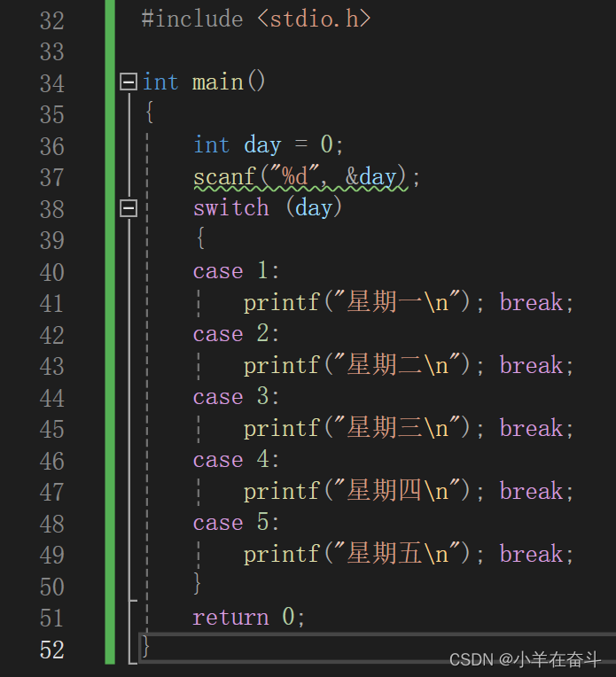The image size is (616, 677).
Task: Click the main function name
Action: pos(218,82)
